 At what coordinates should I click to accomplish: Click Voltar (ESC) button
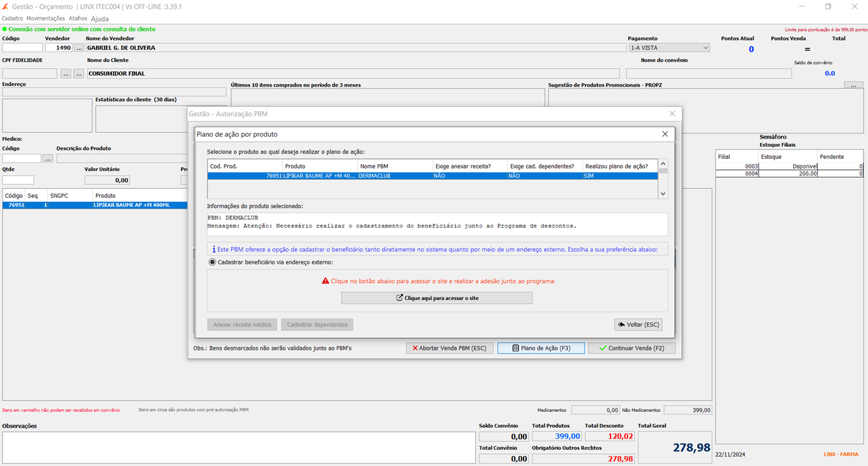click(639, 324)
